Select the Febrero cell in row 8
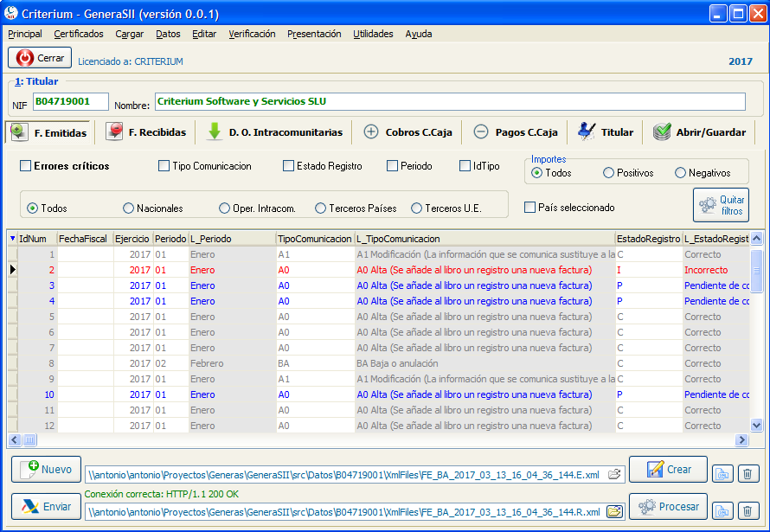This screenshot has width=770, height=532. click(x=232, y=363)
